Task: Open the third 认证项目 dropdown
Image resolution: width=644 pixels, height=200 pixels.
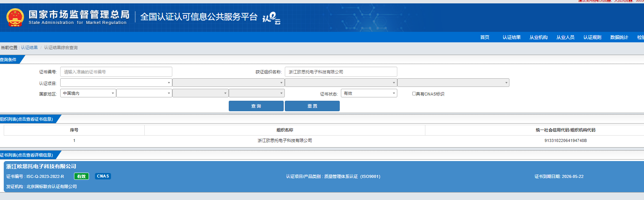Action: (x=341, y=83)
